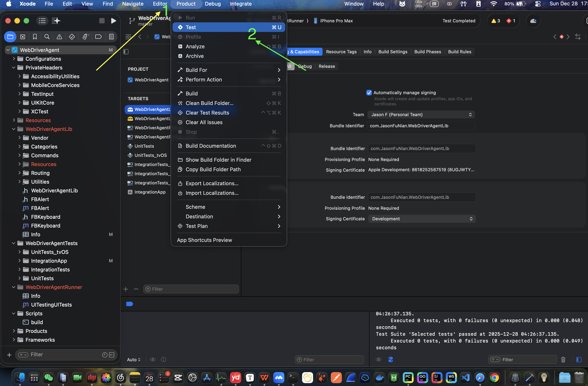588x386 pixels.
Task: Open the Issue navigator warning icon
Action: (59, 37)
